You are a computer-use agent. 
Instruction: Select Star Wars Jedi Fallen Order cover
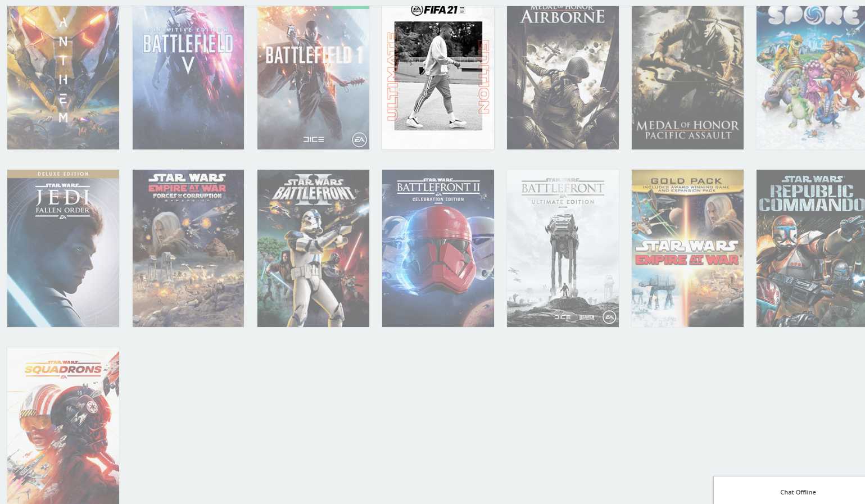point(63,248)
